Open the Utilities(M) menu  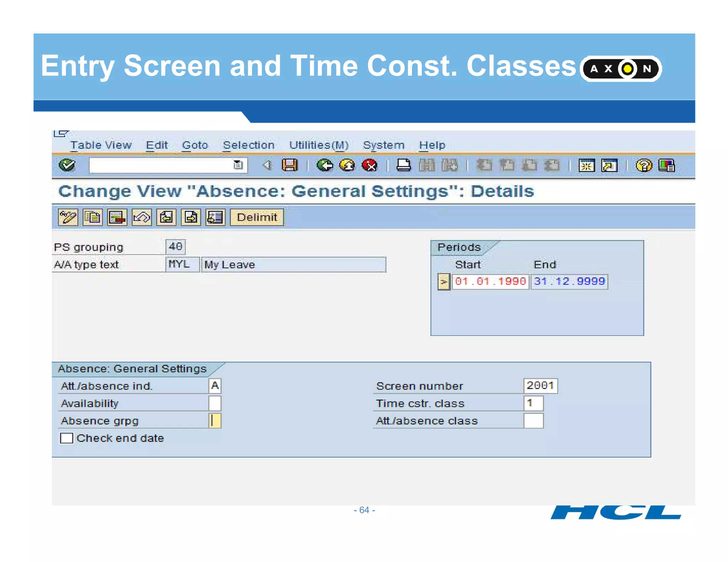pyautogui.click(x=319, y=145)
